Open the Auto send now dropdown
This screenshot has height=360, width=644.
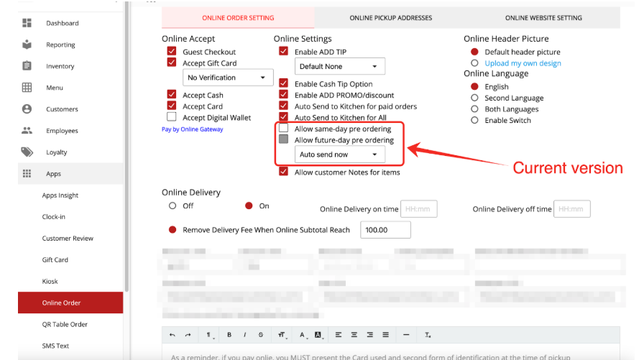pos(340,154)
